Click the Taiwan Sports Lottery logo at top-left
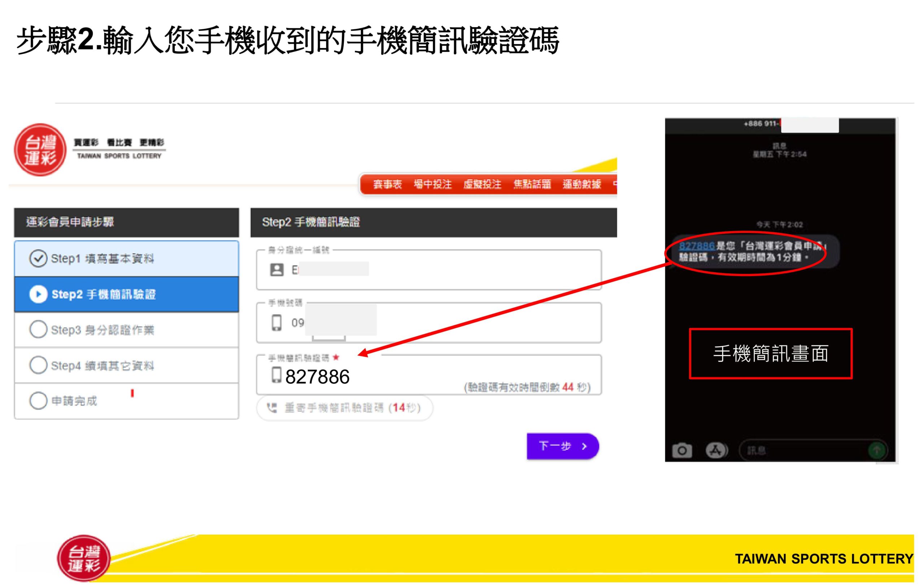Image resolution: width=924 pixels, height=587 pixels. coord(40,150)
